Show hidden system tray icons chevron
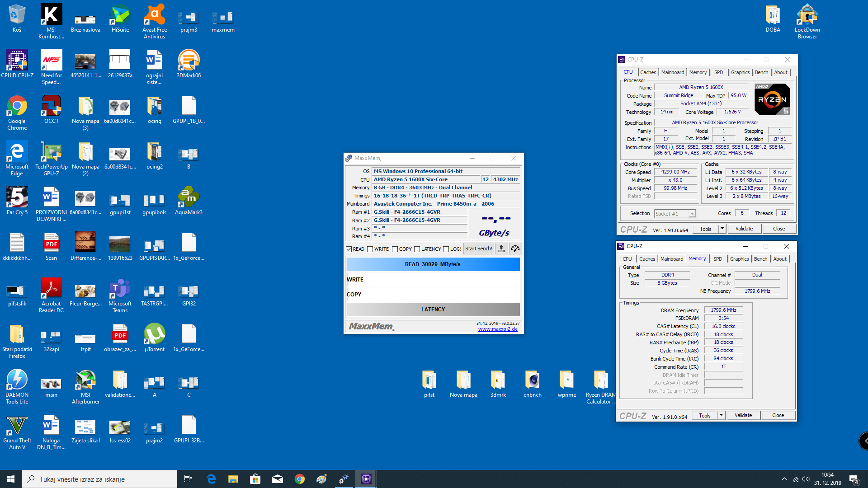Image resolution: width=868 pixels, height=488 pixels. click(x=784, y=479)
